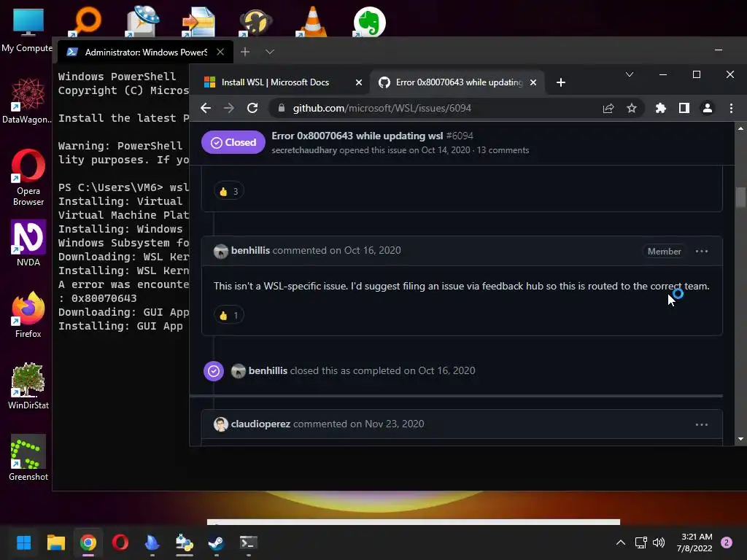The width and height of the screenshot is (747, 560).
Task: Close the Install WSL Microsoft Docs tab
Action: click(359, 82)
